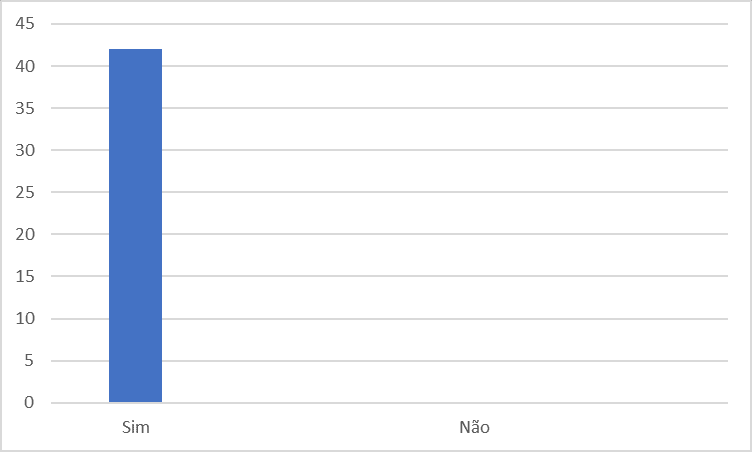
Task: Click the horizontal axis baseline at 0
Action: coord(400,403)
